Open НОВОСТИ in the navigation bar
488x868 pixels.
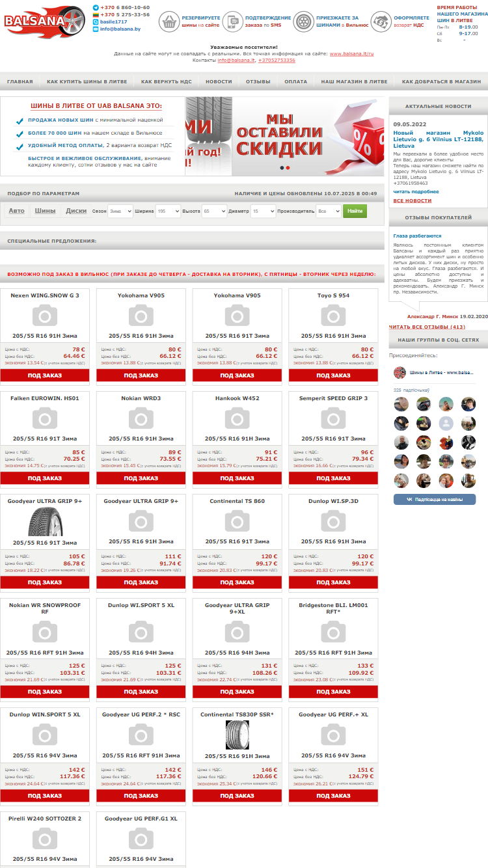pyautogui.click(x=219, y=81)
